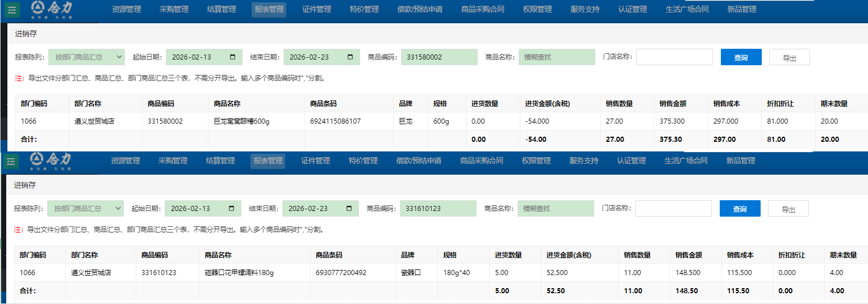Screen dimensions: 868x304
Task: Click the hamburger menu icon in upper header
Action: coord(12,9)
